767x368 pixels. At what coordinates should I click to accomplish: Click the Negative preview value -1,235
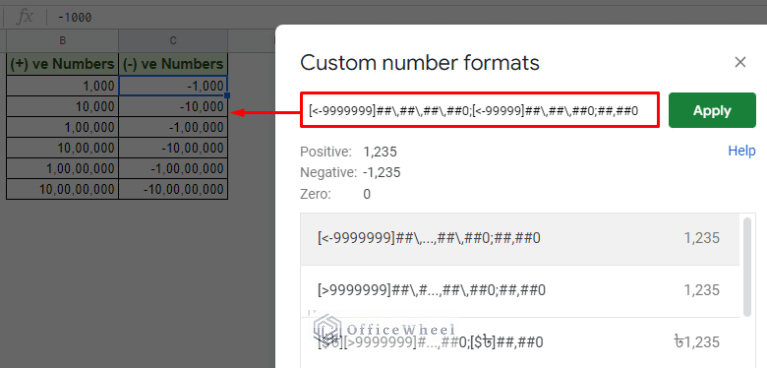click(382, 172)
